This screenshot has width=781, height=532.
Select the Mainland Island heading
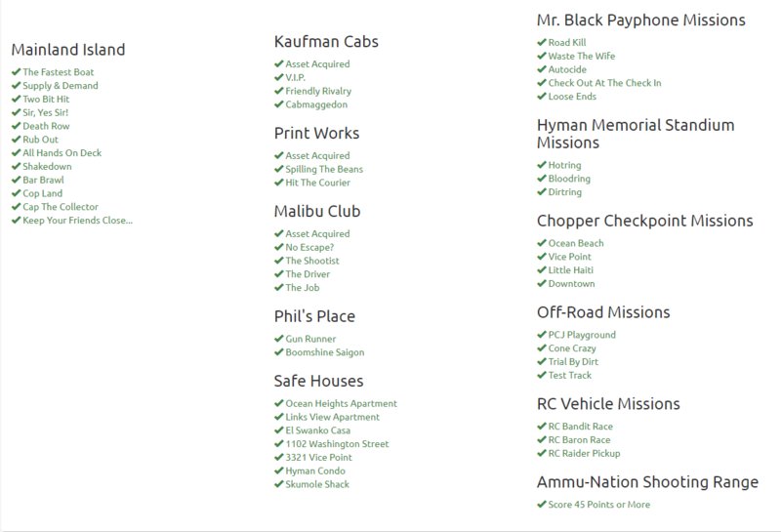pos(68,50)
